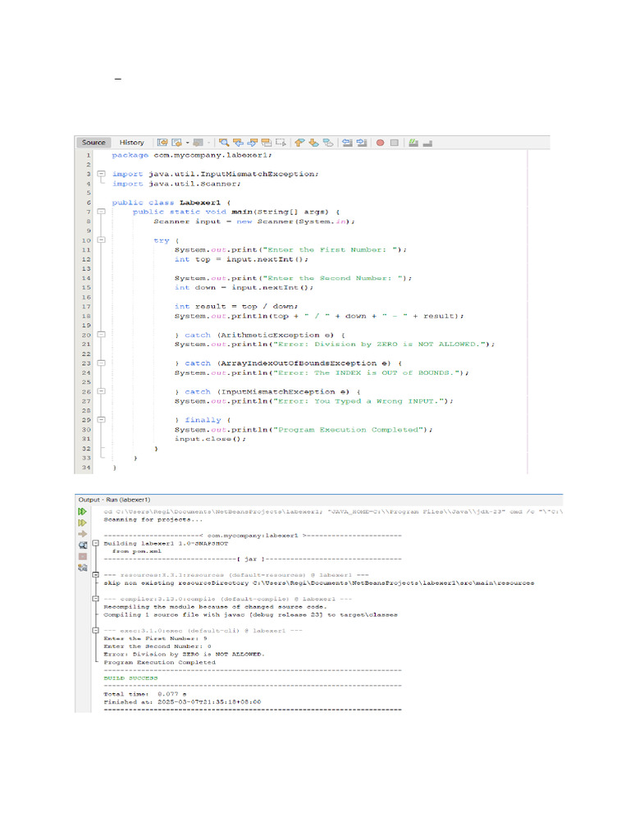This screenshot has width=630, height=840.
Task: Click the Previous Bookmark icon in editor toolbar
Action: tap(300, 142)
